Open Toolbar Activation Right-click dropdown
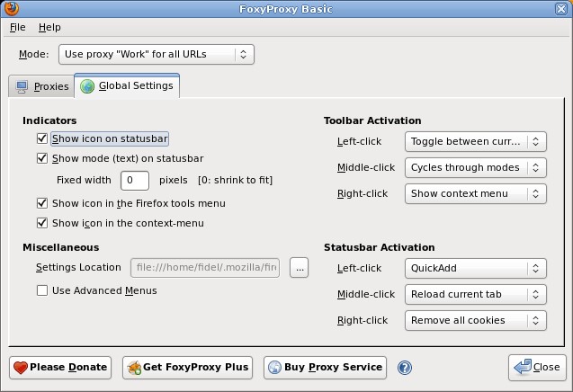 click(476, 193)
